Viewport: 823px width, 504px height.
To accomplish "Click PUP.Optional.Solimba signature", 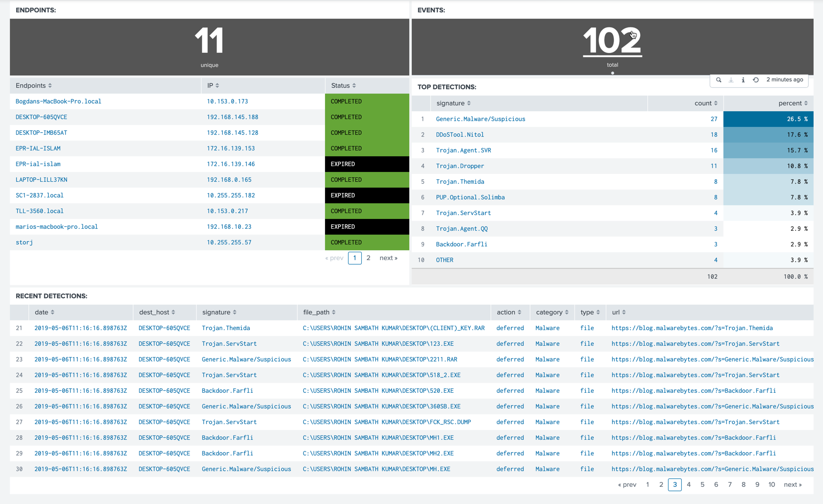I will coord(470,197).
